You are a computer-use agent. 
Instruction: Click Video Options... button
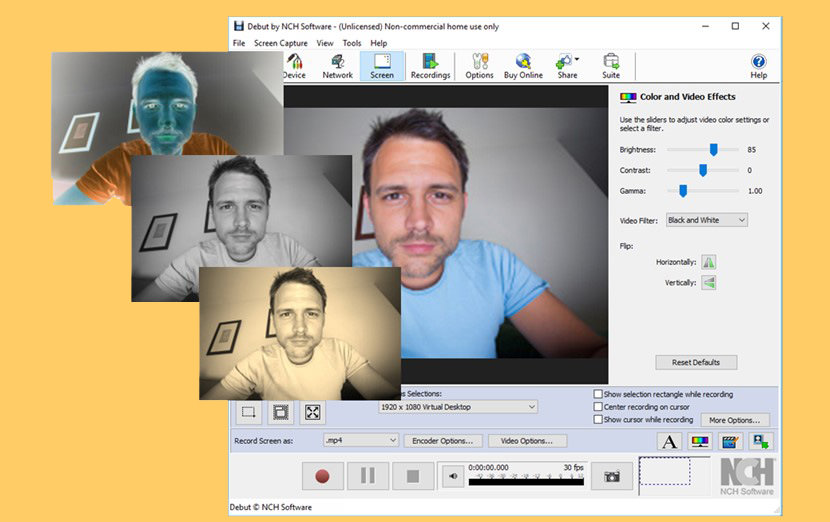[x=527, y=440]
